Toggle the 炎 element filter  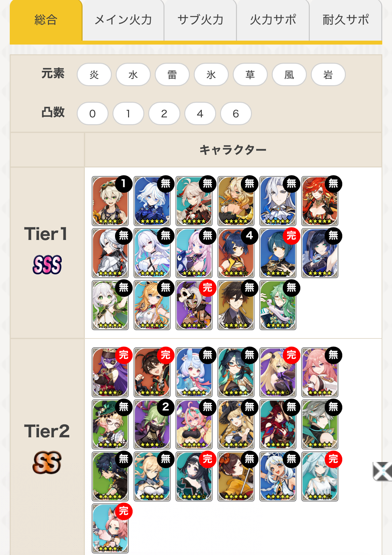pyautogui.click(x=94, y=74)
